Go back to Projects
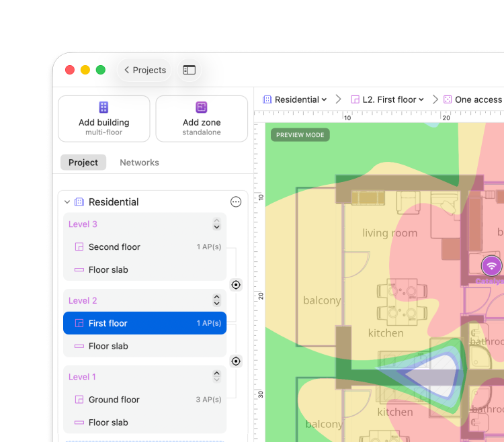 point(144,70)
